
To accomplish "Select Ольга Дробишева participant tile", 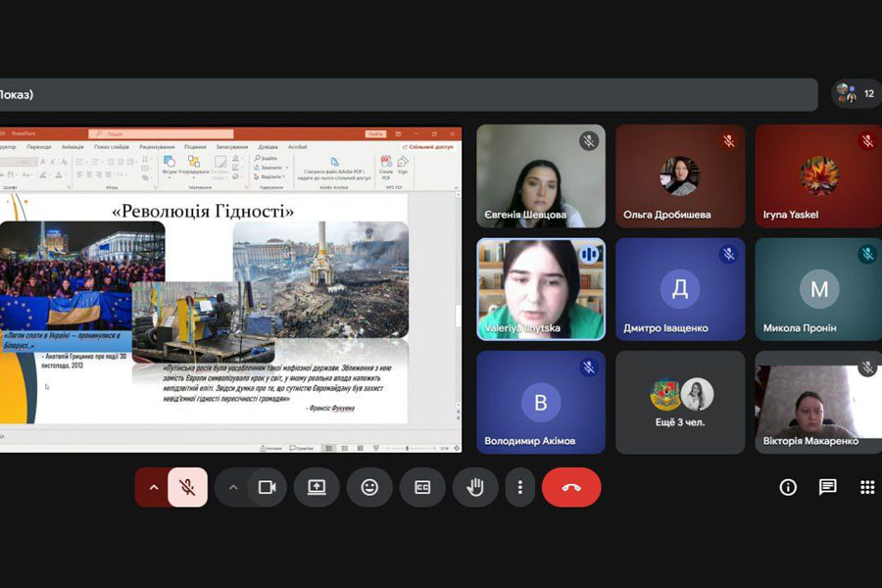I will [680, 176].
